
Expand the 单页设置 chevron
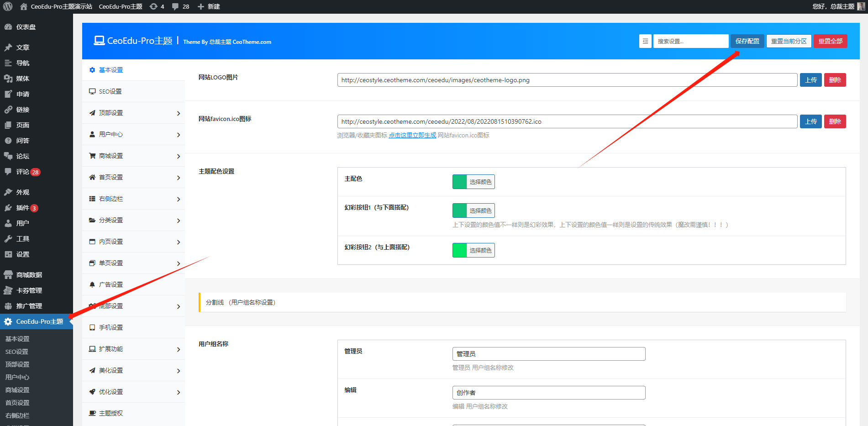[179, 263]
